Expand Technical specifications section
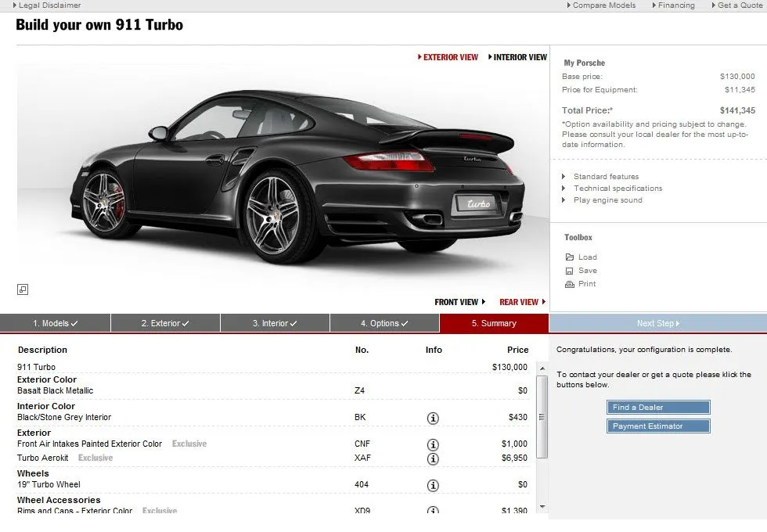This screenshot has width=767, height=532. coord(617,189)
